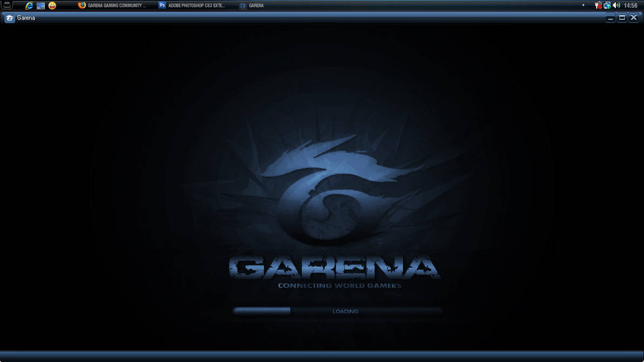Screen dimensions: 644x362
Task: Open the yellow smiley messenger quick launch icon
Action: (x=52, y=5)
